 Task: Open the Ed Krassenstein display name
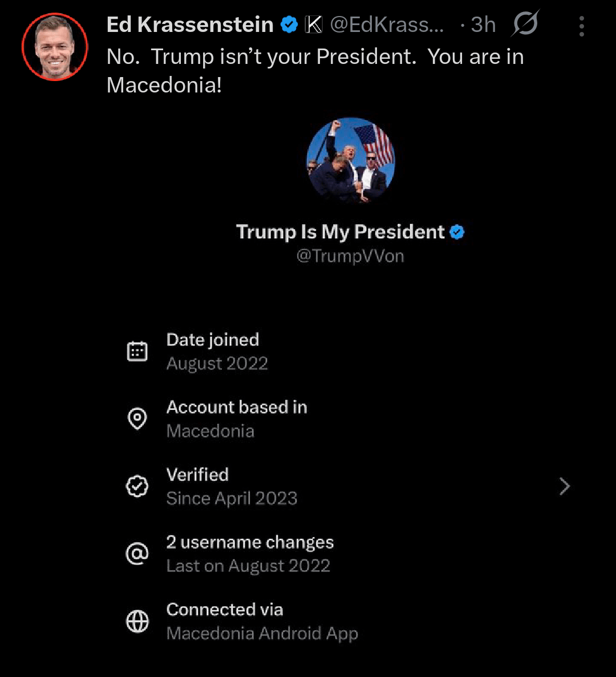[190, 25]
